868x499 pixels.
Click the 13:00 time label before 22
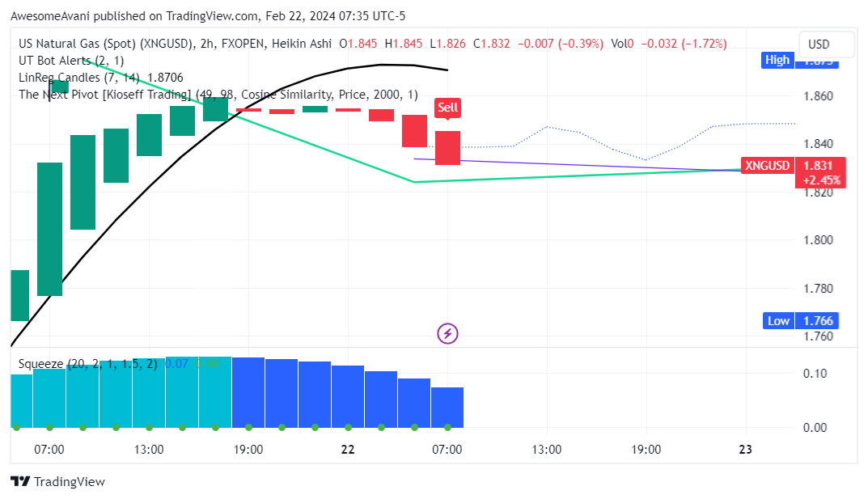coord(149,450)
